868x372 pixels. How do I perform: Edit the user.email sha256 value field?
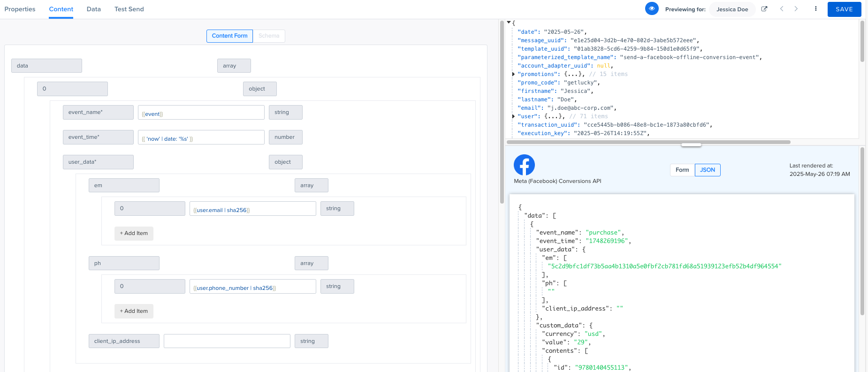point(253,209)
